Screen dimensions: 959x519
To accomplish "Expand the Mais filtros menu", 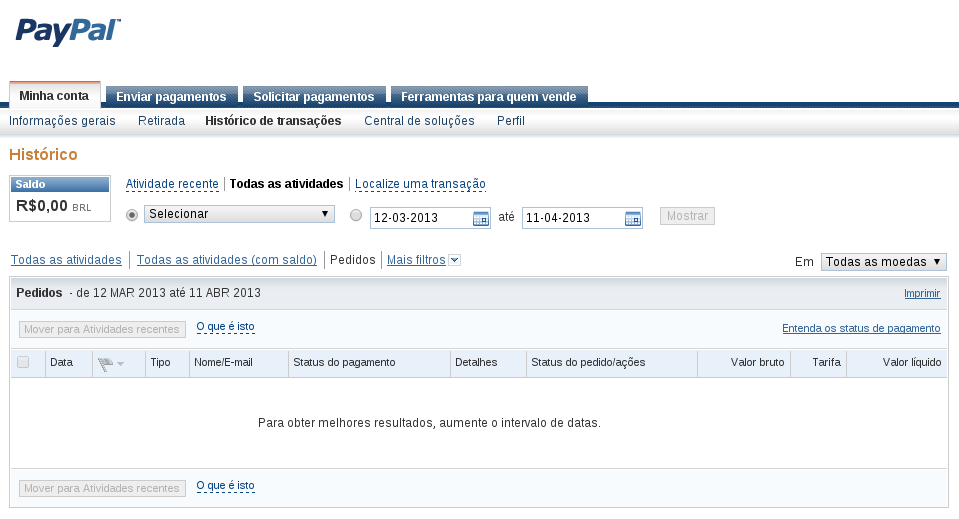I will click(x=416, y=260).
